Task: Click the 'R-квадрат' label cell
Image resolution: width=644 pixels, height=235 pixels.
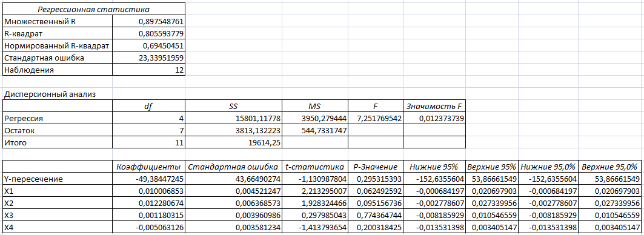Action: (x=57, y=33)
